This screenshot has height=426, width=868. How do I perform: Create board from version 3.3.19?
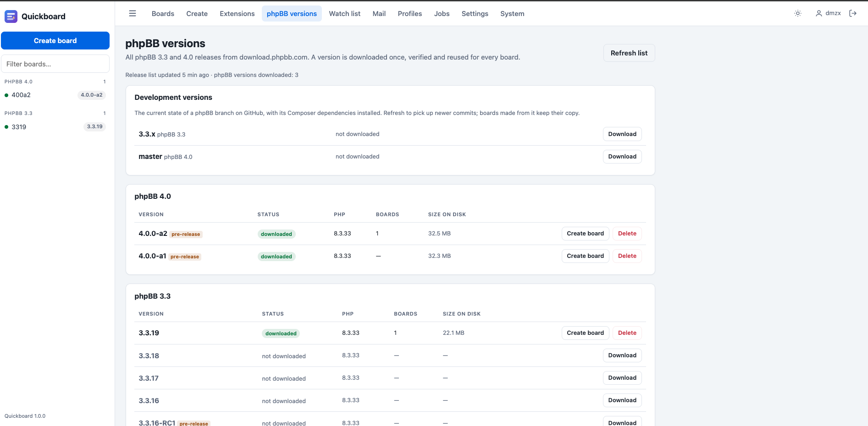click(585, 333)
